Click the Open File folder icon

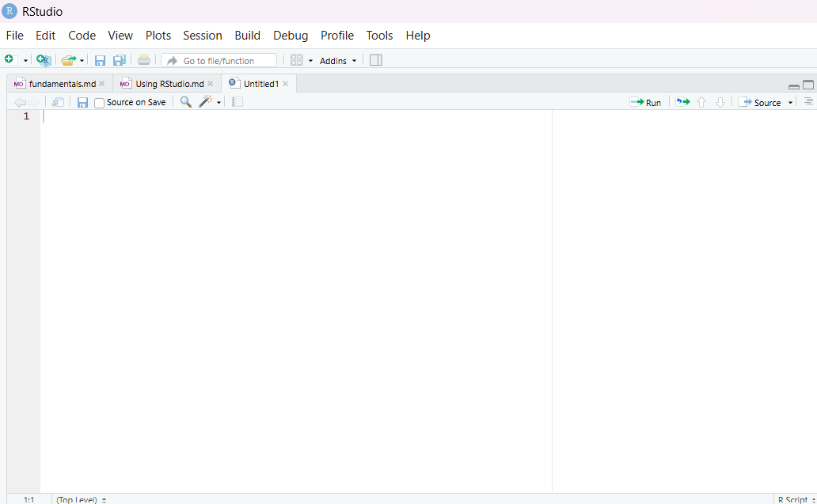tap(68, 60)
